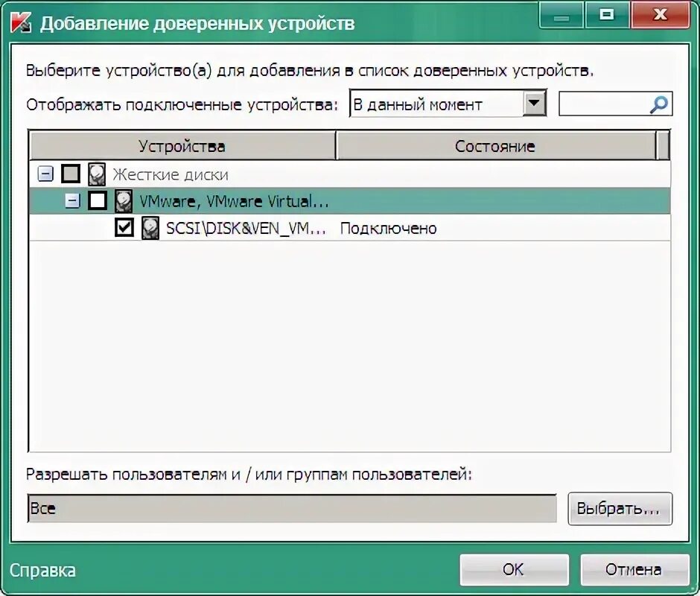Image resolution: width=700 pixels, height=596 pixels.
Task: Uncheck the SCSI\DISK&VEN_VM device checkbox
Action: point(124,227)
